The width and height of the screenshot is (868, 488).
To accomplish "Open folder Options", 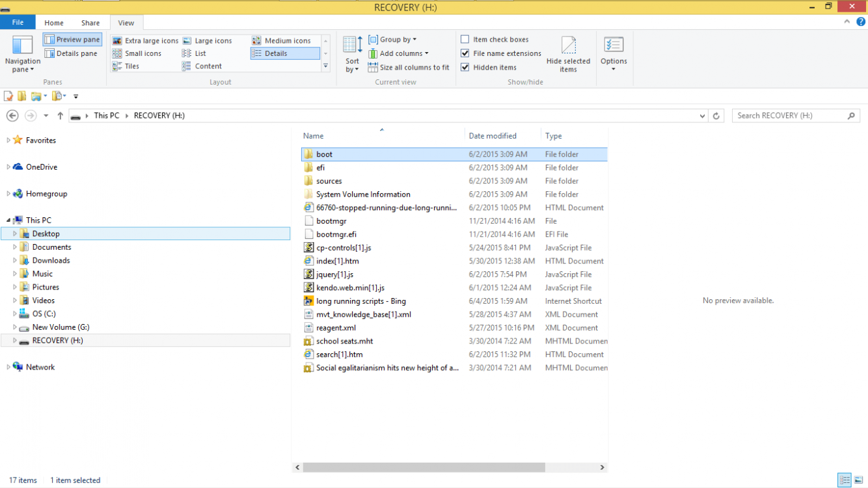I will click(614, 55).
